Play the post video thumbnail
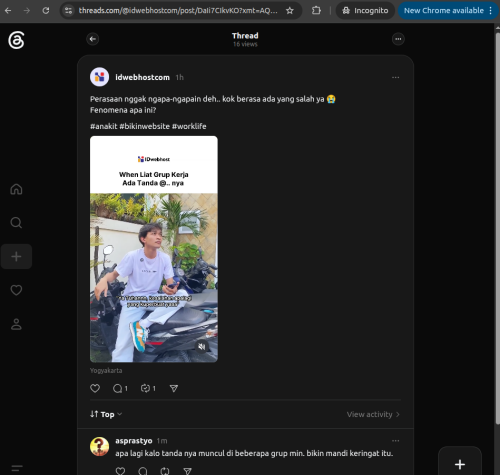Viewport: 500px width, 475px height. pyautogui.click(x=154, y=249)
